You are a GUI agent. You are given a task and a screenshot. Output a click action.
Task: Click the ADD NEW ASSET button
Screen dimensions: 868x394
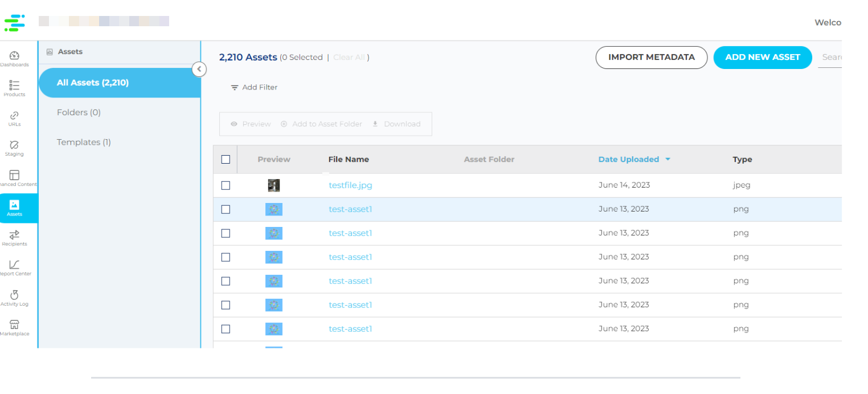point(762,58)
